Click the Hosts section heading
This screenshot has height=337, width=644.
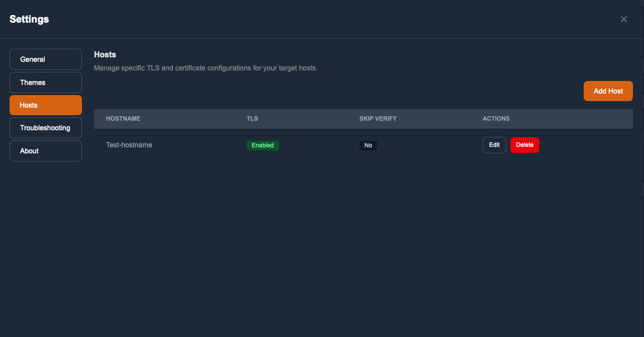[x=105, y=54]
